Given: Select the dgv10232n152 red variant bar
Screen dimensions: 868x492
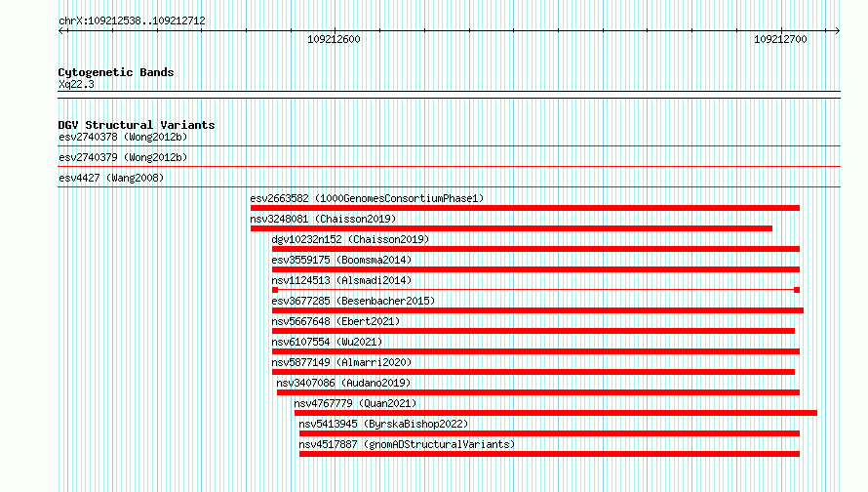Looking at the screenshot, I should [x=535, y=249].
